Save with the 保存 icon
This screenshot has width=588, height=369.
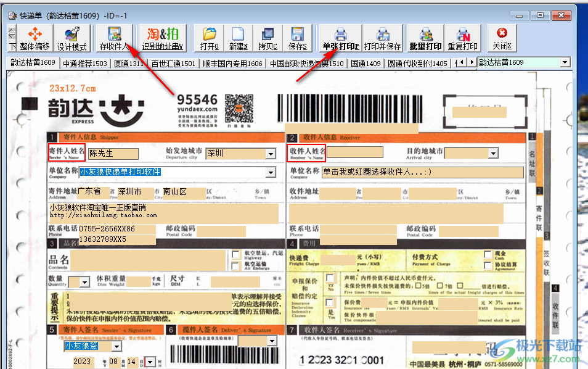297,38
